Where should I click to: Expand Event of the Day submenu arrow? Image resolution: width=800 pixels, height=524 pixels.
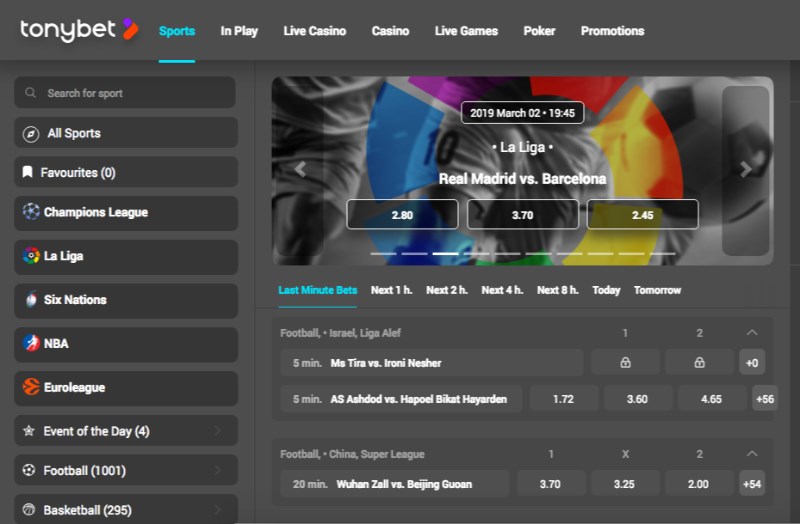click(x=218, y=431)
